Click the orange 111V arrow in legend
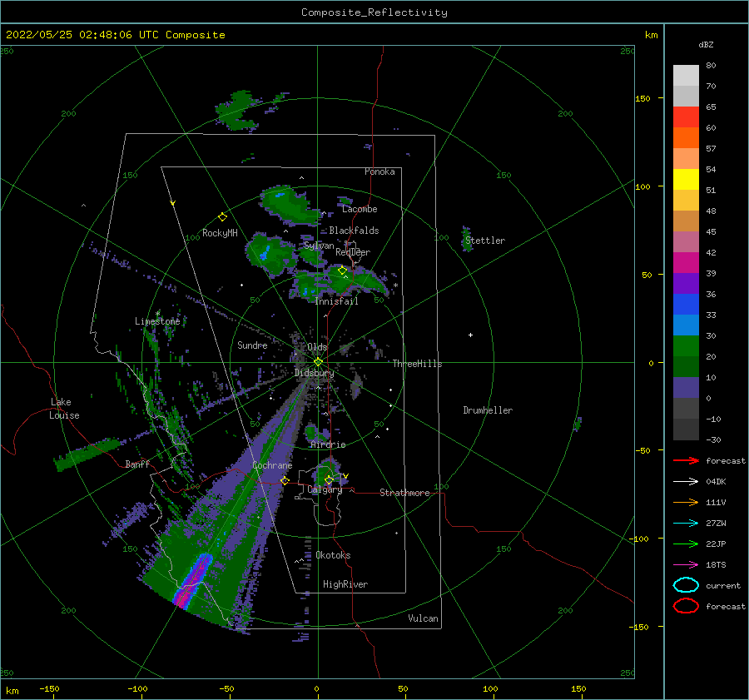The width and height of the screenshot is (749, 700). [686, 502]
